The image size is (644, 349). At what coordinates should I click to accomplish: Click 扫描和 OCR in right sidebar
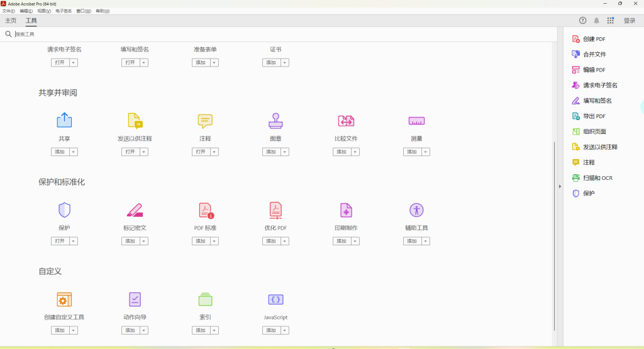tap(597, 178)
